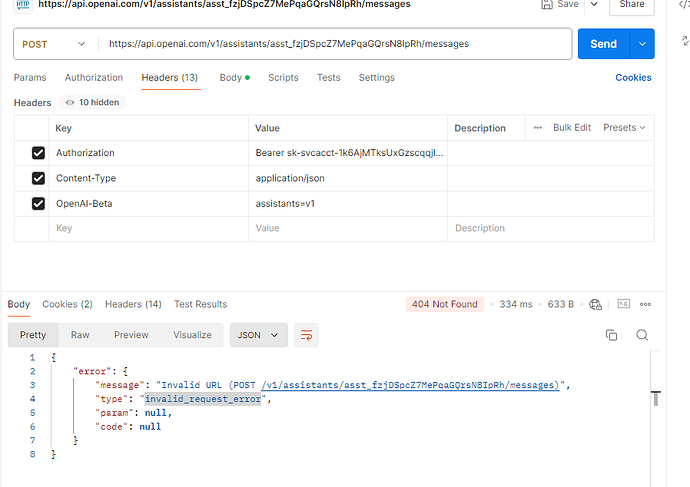Open the response Headers (14) tab
The width and height of the screenshot is (690, 487).
(x=133, y=304)
